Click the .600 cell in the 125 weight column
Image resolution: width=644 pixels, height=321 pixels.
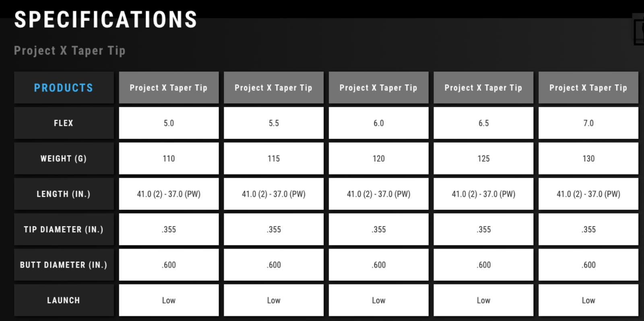tap(483, 265)
